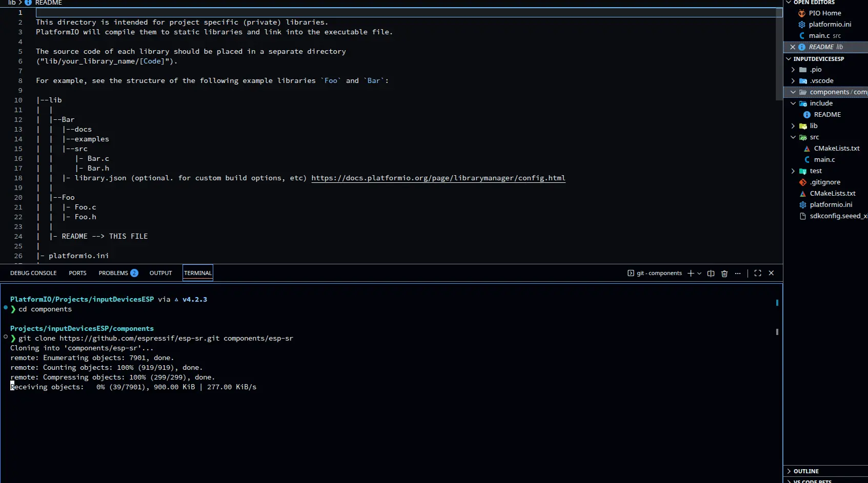Select git - components terminal label
This screenshot has height=483, width=868.
point(655,274)
